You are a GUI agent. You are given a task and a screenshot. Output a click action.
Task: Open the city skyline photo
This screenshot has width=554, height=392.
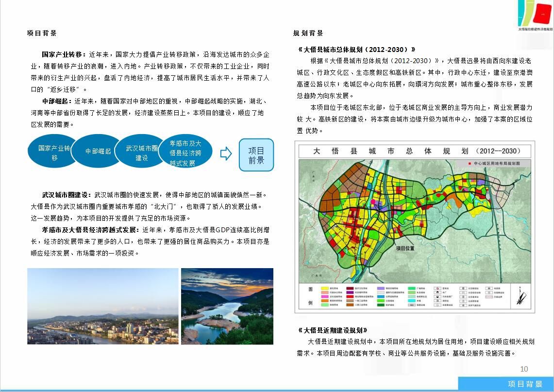click(x=103, y=306)
